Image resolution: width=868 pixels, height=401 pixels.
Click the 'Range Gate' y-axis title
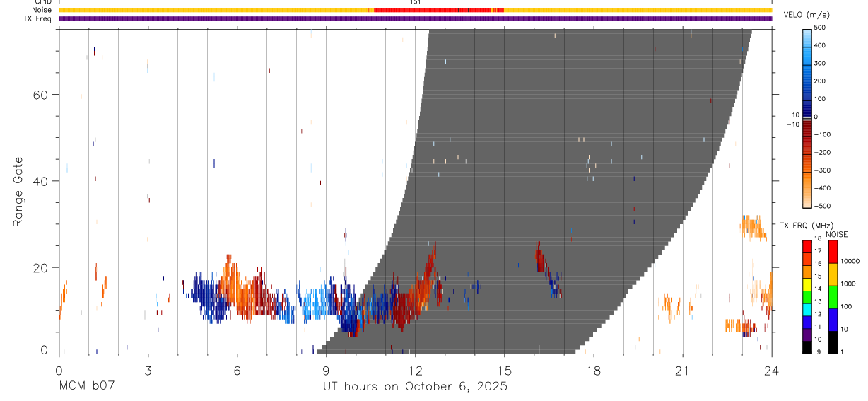pos(20,192)
